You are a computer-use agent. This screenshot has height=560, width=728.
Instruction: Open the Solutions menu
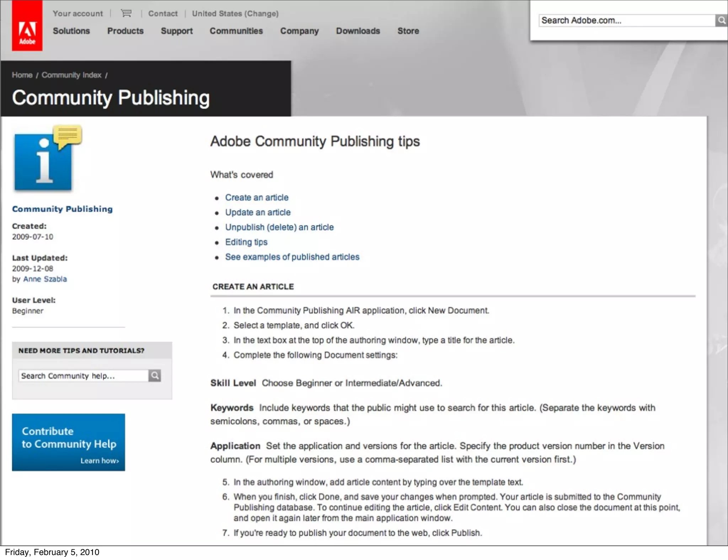[x=71, y=31]
